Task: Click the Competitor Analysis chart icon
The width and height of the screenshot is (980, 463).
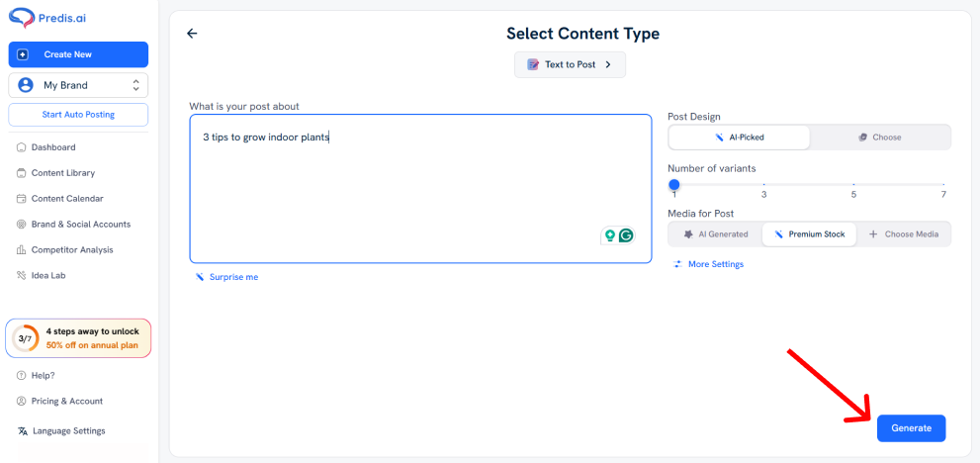Action: click(x=21, y=250)
